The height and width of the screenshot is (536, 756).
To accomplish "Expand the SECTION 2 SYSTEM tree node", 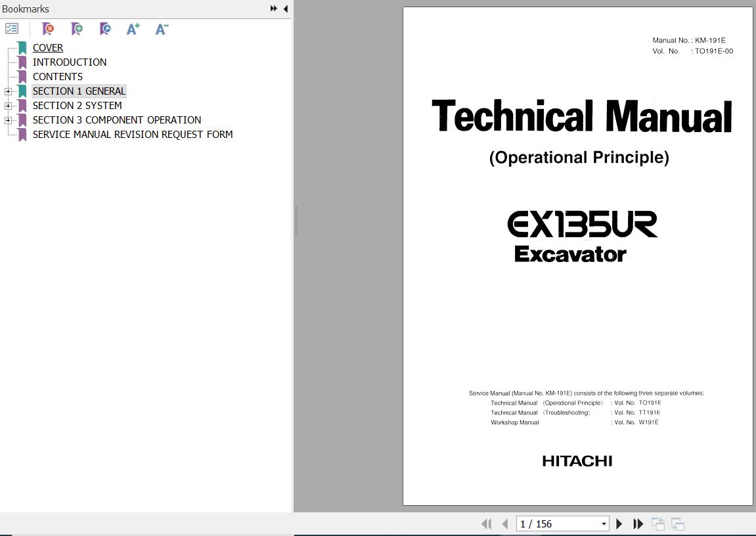I will click(x=8, y=106).
